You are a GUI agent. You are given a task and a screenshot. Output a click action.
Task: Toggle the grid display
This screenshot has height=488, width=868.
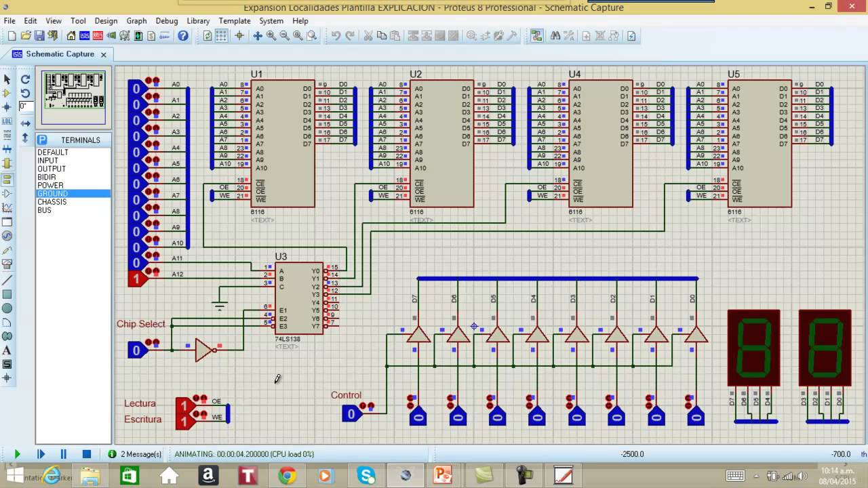tap(222, 36)
